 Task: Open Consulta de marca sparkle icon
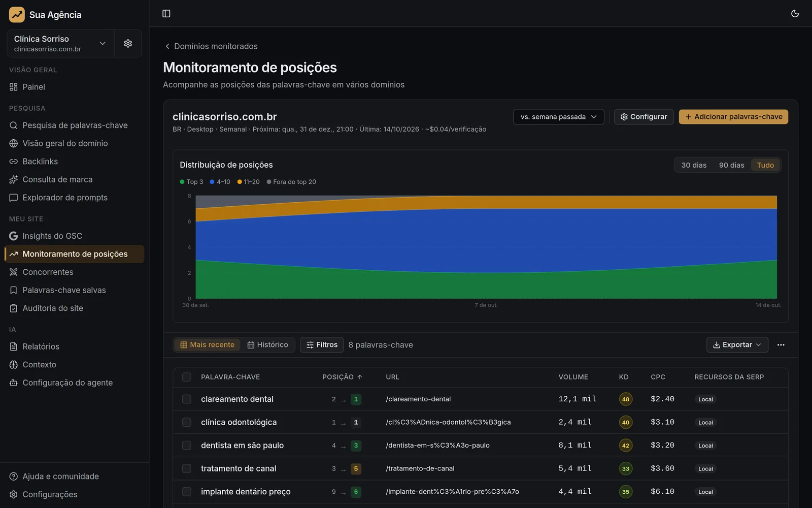pos(14,179)
